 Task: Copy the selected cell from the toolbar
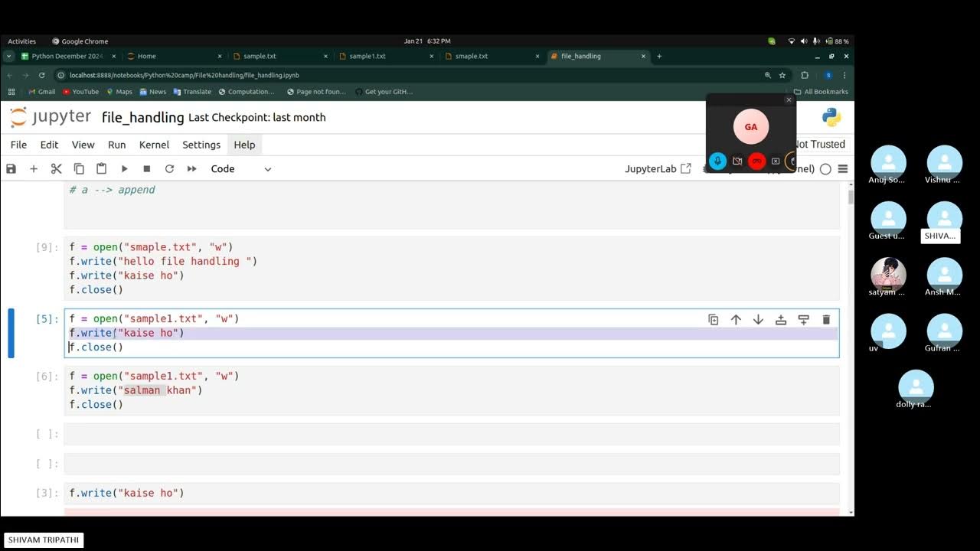coord(79,168)
